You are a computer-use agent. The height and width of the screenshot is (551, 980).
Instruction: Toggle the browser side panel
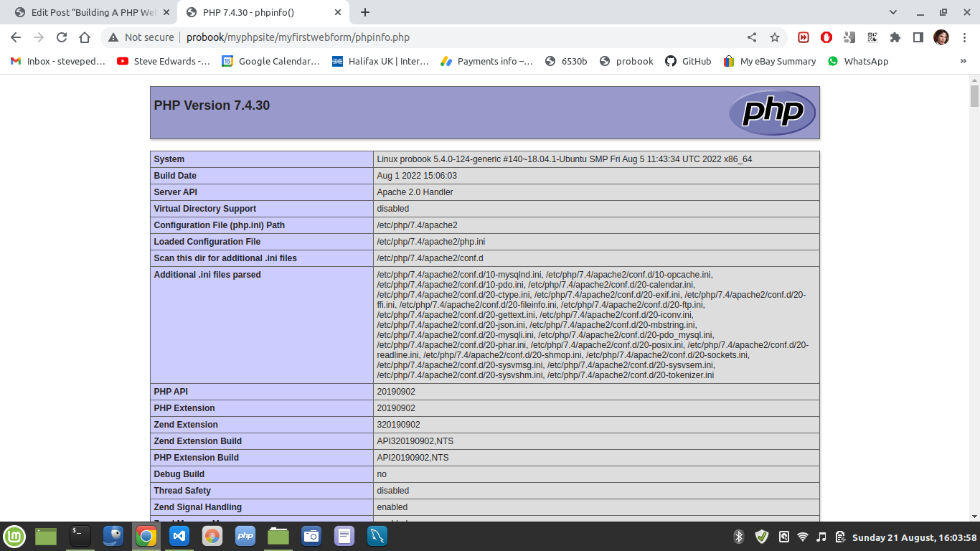coord(918,37)
